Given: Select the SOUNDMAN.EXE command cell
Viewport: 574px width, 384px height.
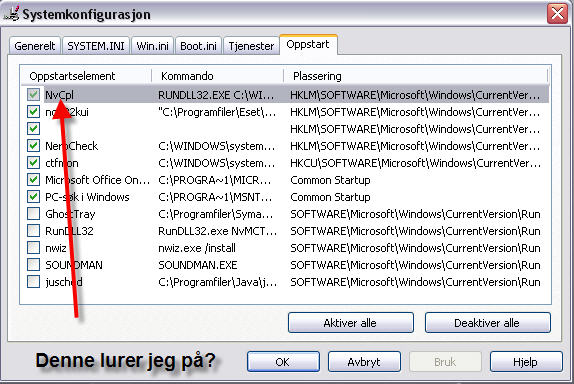Looking at the screenshot, I should [198, 265].
